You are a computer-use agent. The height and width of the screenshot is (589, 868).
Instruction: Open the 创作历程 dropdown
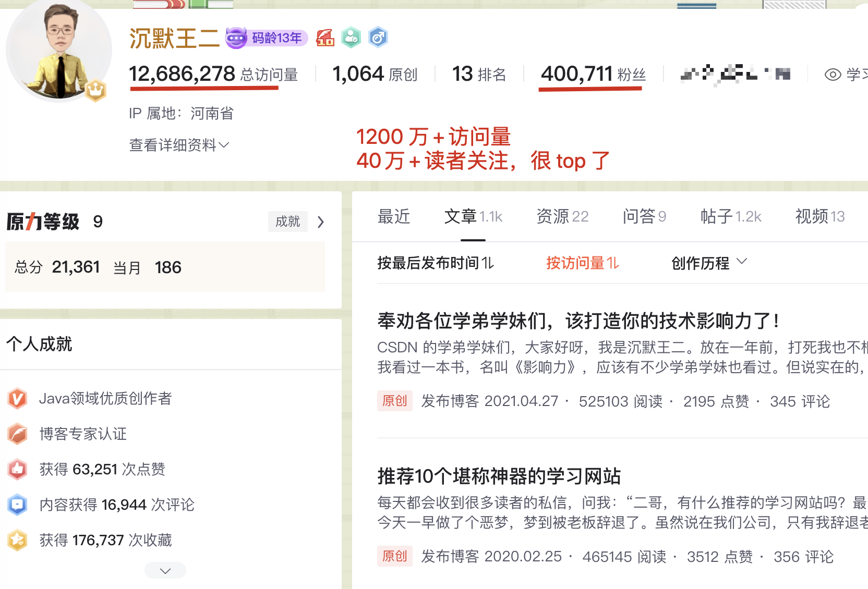tap(709, 263)
